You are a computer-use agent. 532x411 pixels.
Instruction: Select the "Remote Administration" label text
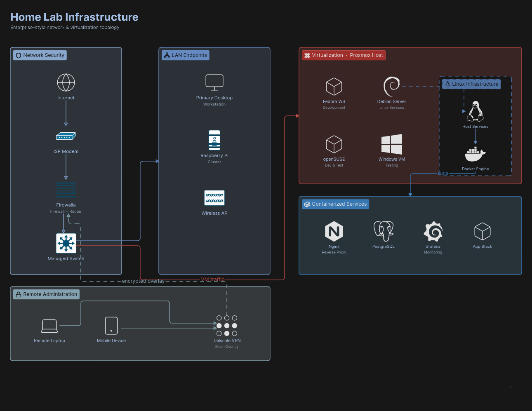tap(50, 294)
